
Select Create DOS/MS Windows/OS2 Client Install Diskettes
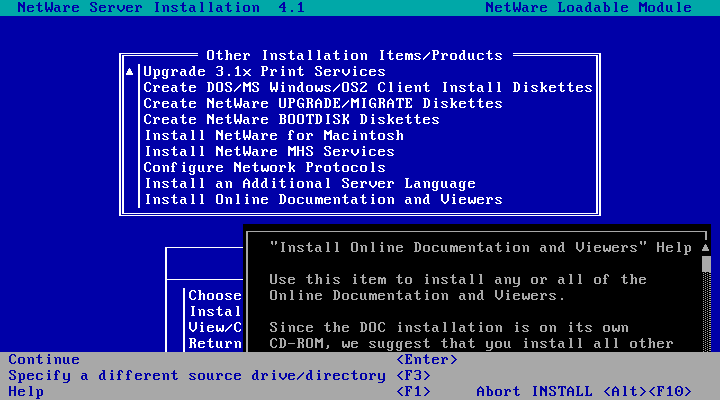[x=368, y=87]
